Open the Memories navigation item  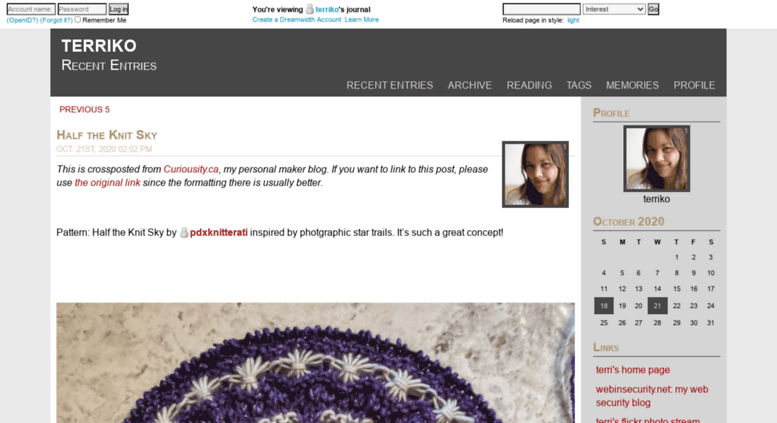tap(632, 85)
